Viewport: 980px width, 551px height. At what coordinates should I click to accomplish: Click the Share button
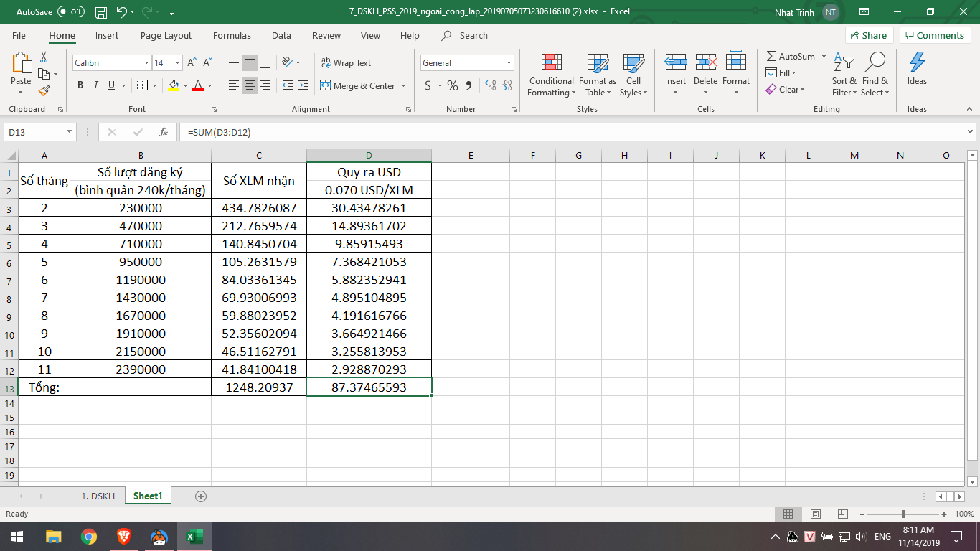pyautogui.click(x=868, y=35)
